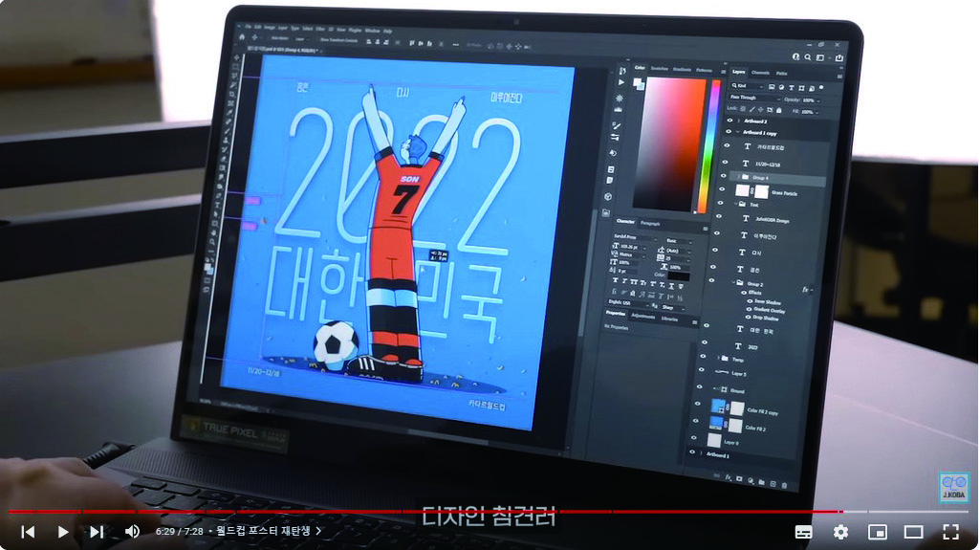Click the new adjustment layer icon

click(x=751, y=480)
